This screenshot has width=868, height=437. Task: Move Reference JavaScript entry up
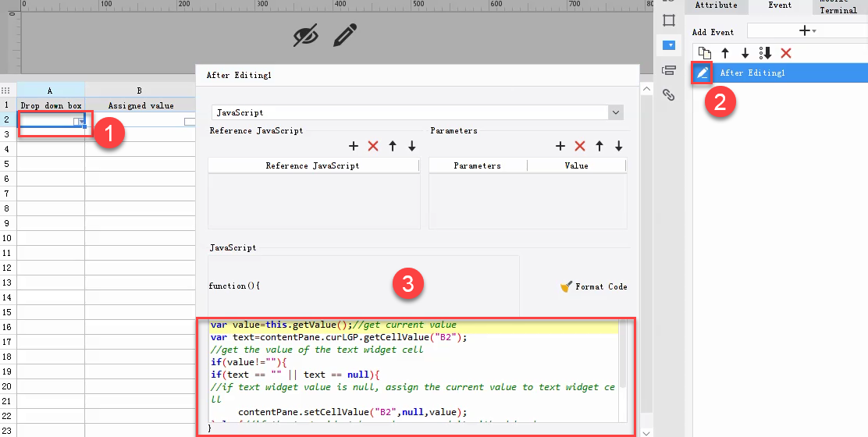pos(393,146)
